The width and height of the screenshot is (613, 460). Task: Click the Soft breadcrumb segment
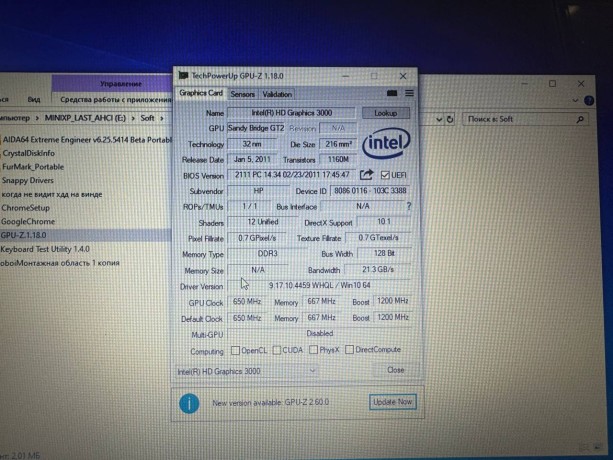147,118
